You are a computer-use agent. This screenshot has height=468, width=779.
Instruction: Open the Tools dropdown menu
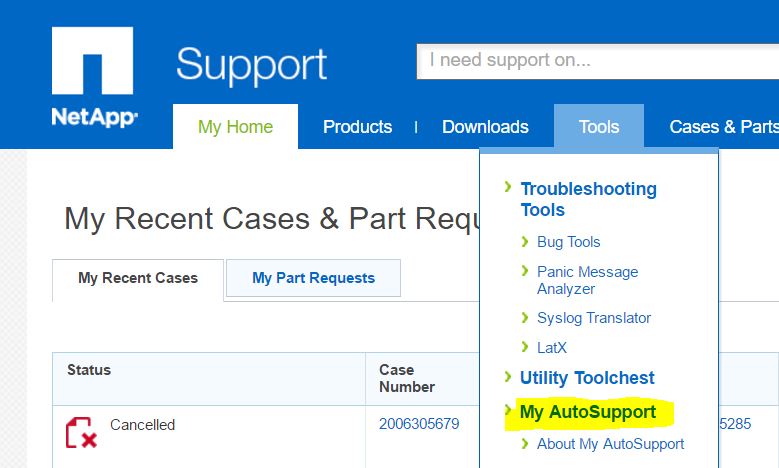(598, 127)
